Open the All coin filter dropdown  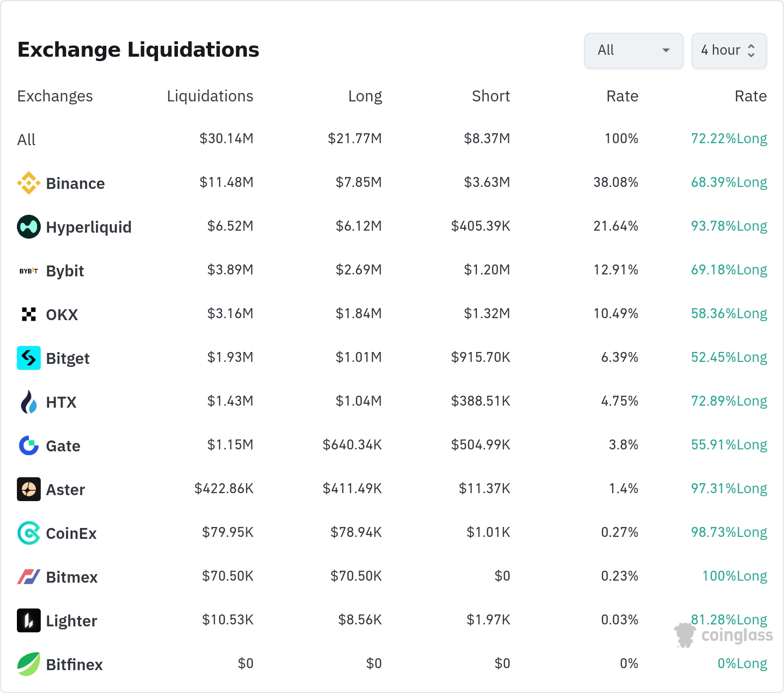(634, 50)
